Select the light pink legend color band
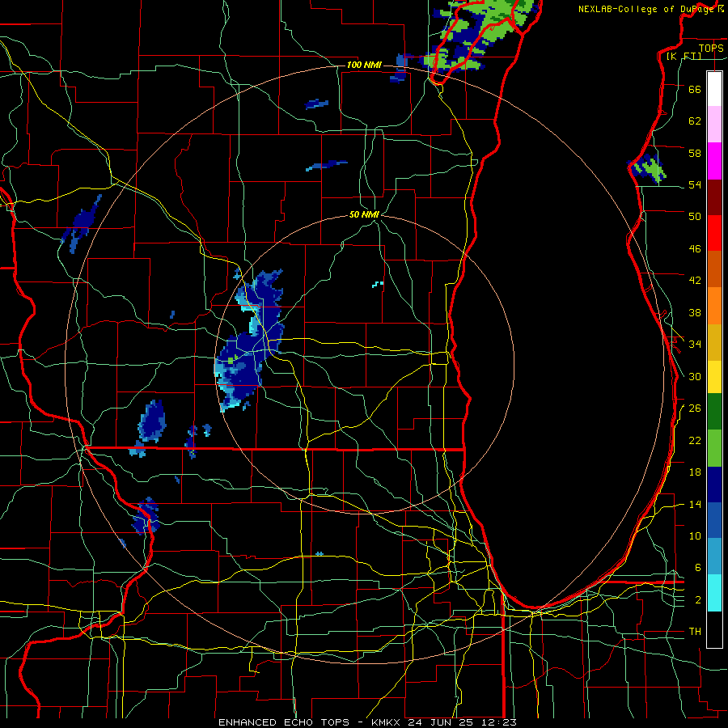This screenshot has width=728, height=728. click(714, 125)
